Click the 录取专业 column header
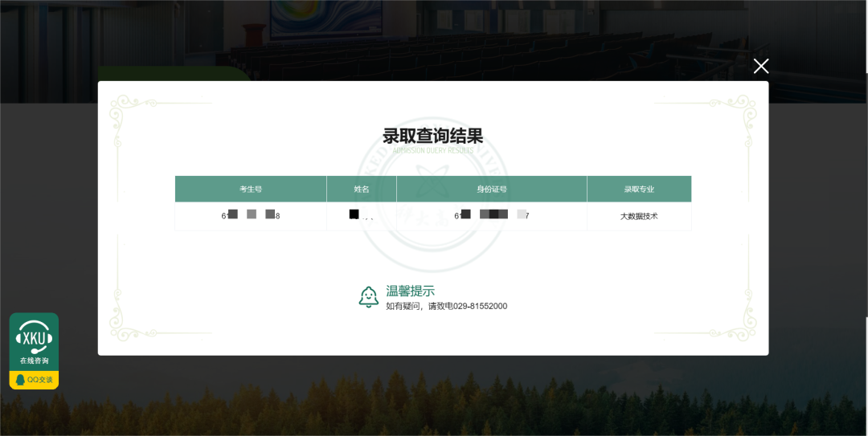868x436 pixels. [640, 189]
